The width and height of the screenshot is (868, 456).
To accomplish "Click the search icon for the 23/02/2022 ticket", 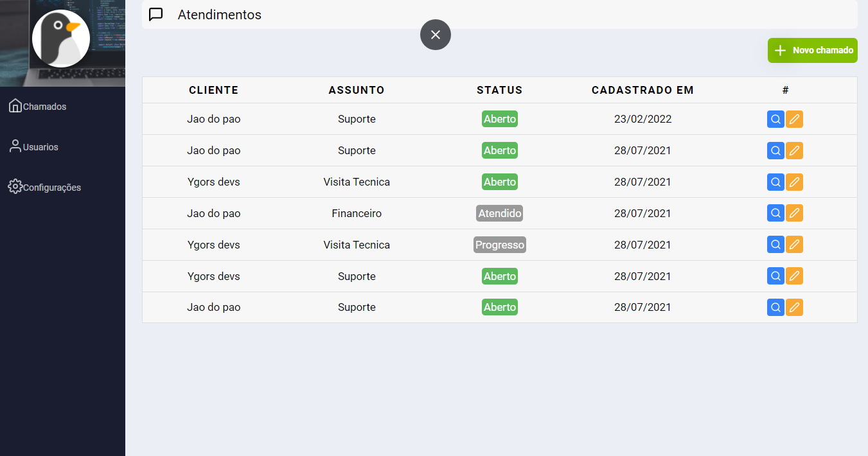I will [x=775, y=119].
